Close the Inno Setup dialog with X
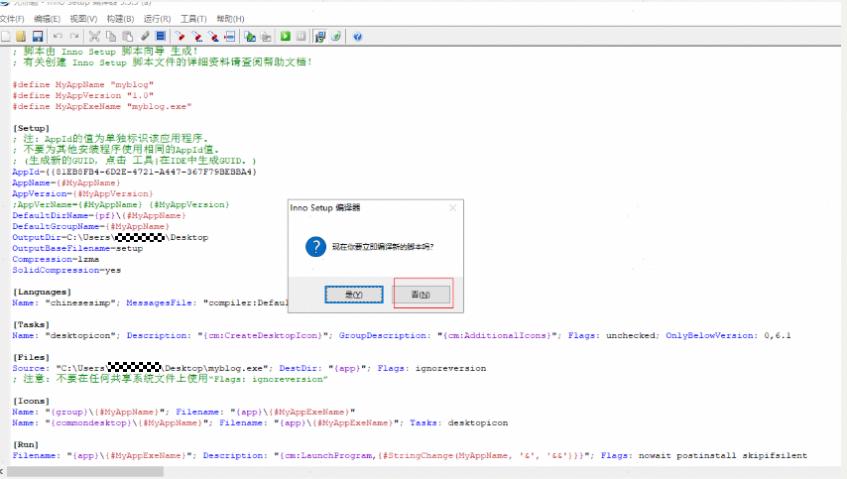 [453, 208]
